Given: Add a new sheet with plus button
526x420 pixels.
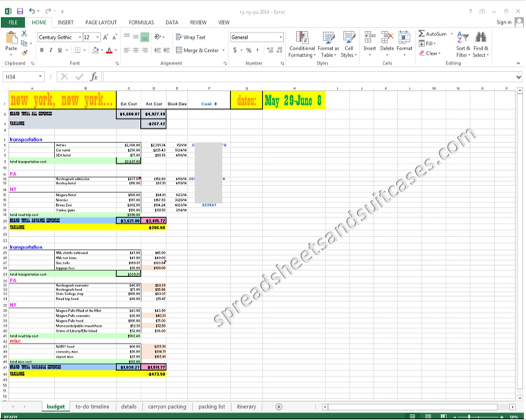Looking at the screenshot, I should click(279, 406).
